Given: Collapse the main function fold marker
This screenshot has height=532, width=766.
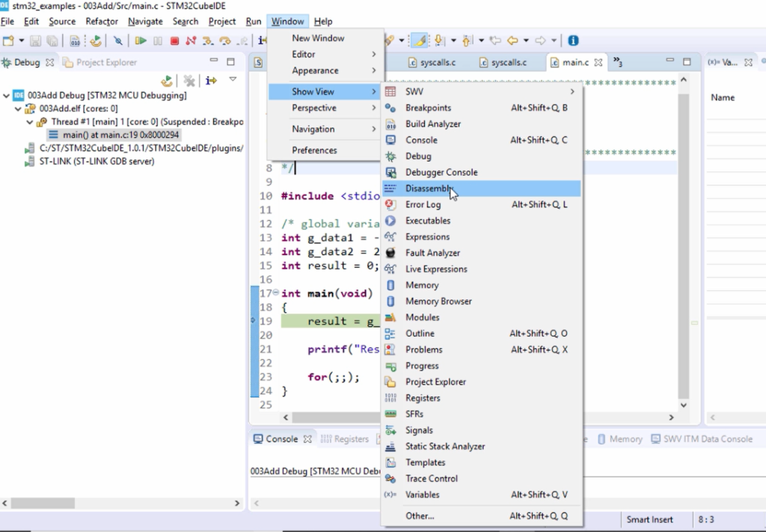Looking at the screenshot, I should pyautogui.click(x=275, y=293).
